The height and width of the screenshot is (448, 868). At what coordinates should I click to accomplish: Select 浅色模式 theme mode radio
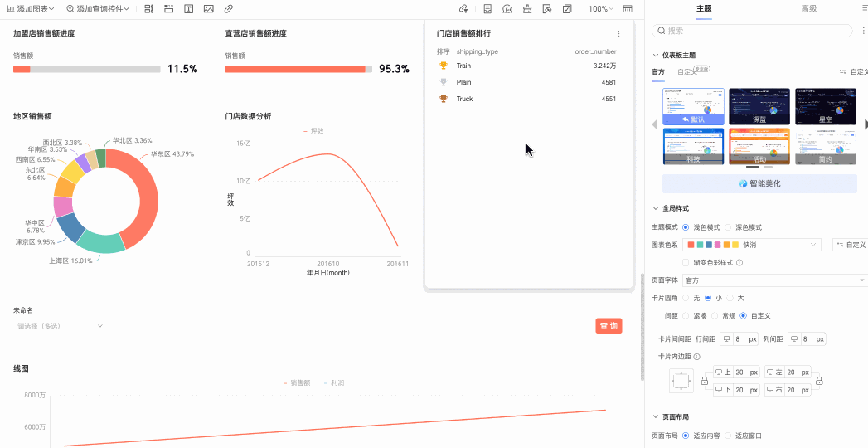click(686, 227)
